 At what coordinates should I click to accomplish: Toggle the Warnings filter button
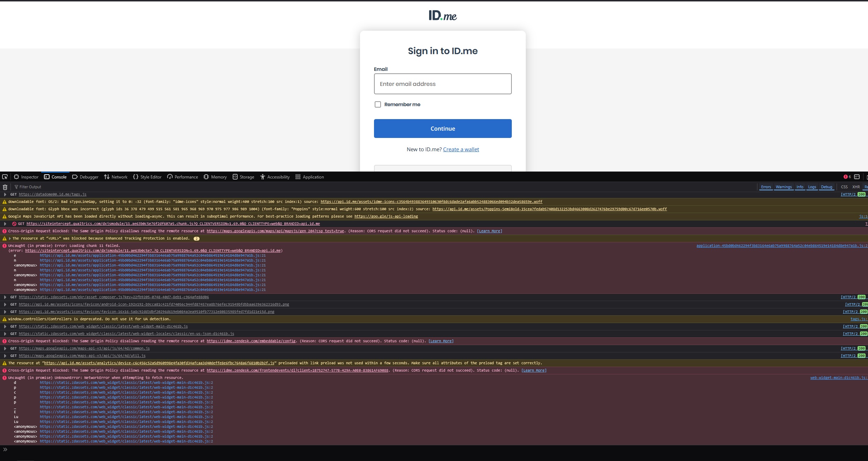pyautogui.click(x=784, y=187)
